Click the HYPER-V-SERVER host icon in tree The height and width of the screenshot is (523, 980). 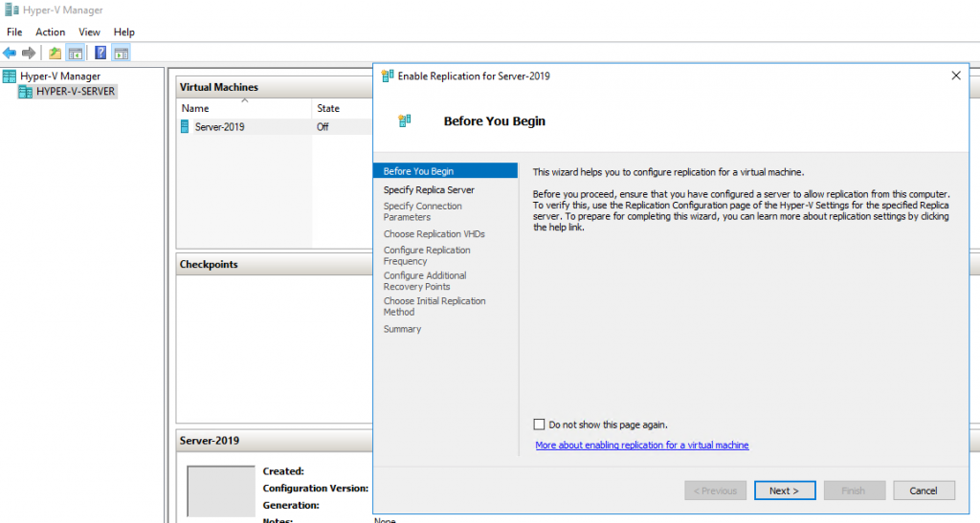click(25, 92)
